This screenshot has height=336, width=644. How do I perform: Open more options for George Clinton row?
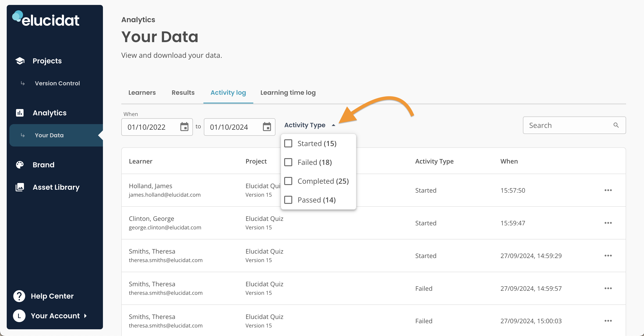(x=608, y=223)
